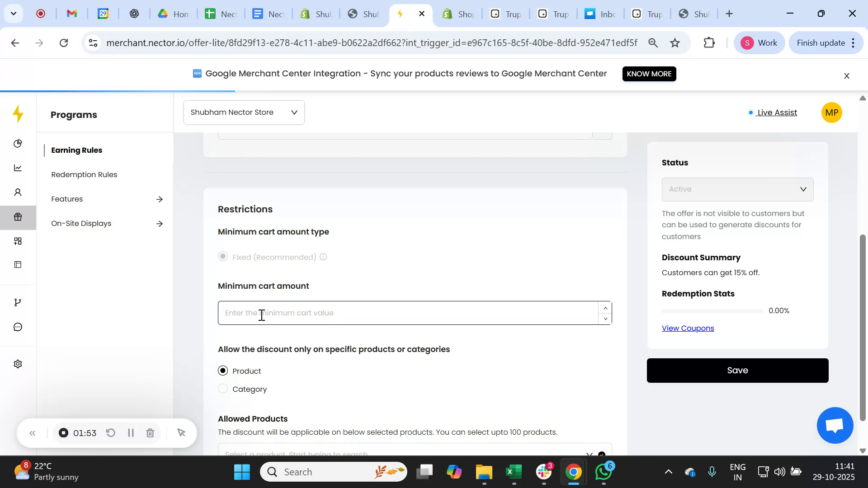Open the reports line chart sidebar icon
This screenshot has width=868, height=488.
[18, 168]
